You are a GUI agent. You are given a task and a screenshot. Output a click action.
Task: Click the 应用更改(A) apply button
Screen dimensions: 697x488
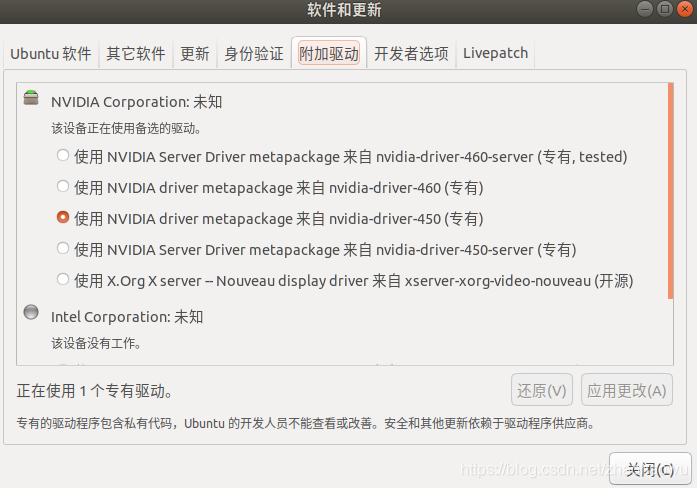pos(626,390)
